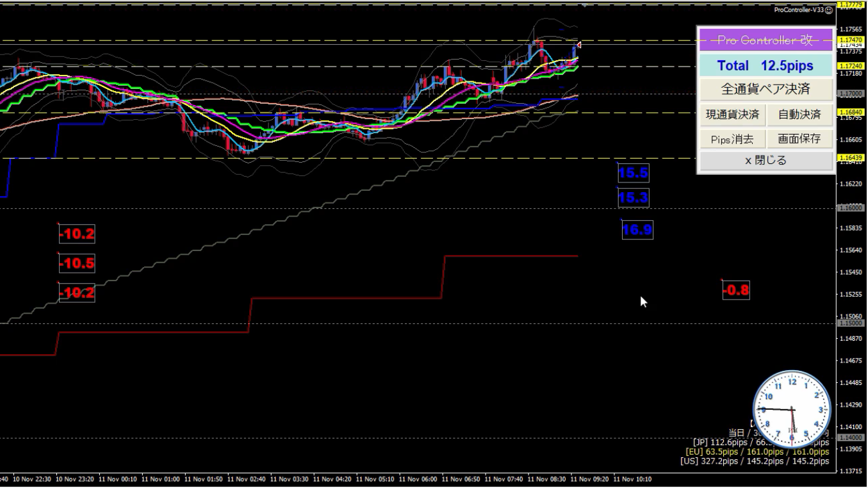Click the Pro Controller 改 purple header
868x488 pixels.
click(x=766, y=40)
